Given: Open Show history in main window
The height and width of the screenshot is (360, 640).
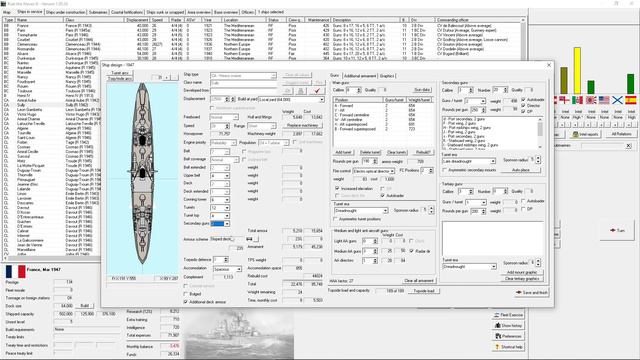Looking at the screenshot, I should (x=508, y=326).
